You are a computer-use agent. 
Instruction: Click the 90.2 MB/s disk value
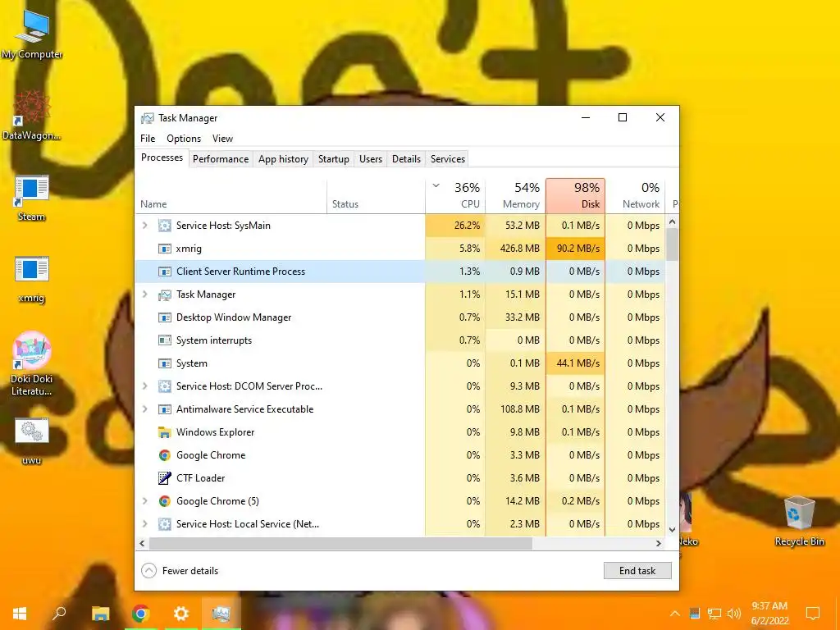(x=575, y=249)
